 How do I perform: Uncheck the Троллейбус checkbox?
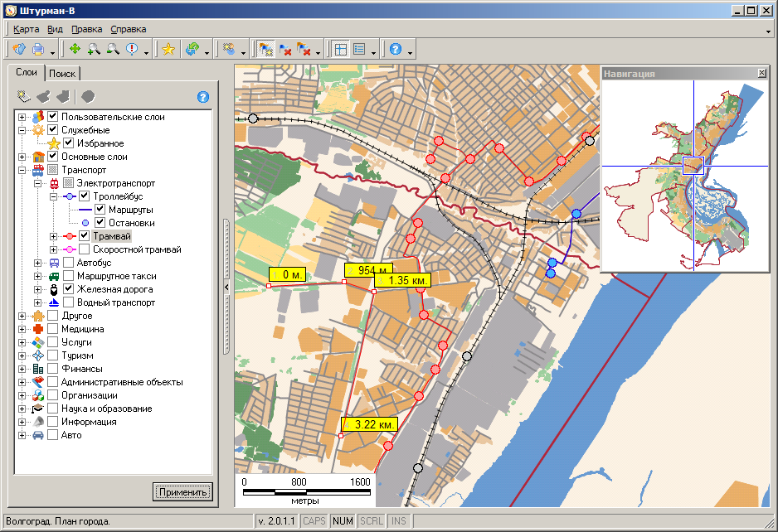tap(85, 196)
